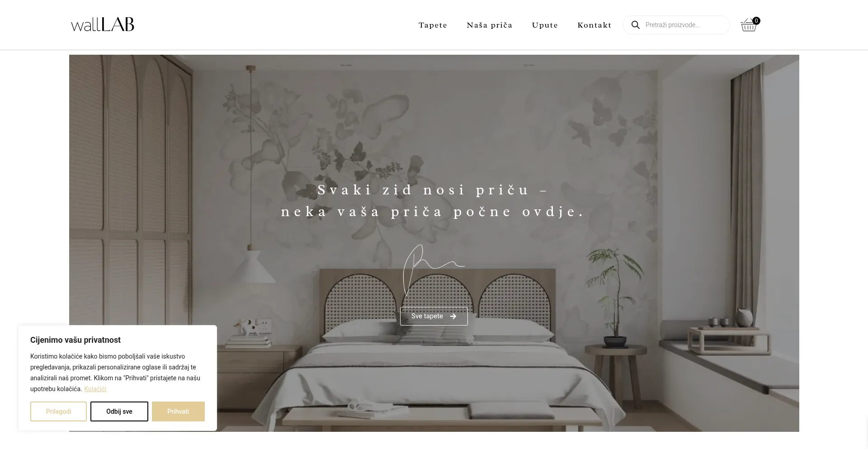Open the Upute menu item

pos(545,25)
